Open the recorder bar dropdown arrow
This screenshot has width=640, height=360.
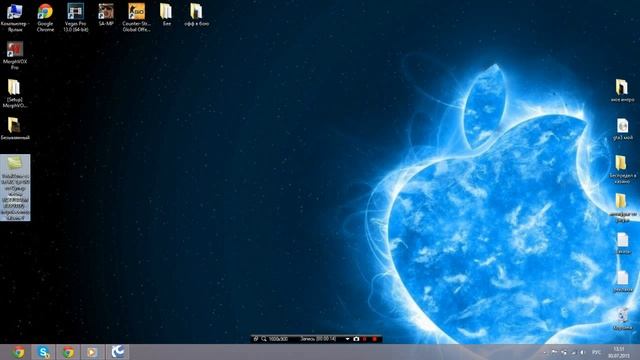(x=347, y=339)
